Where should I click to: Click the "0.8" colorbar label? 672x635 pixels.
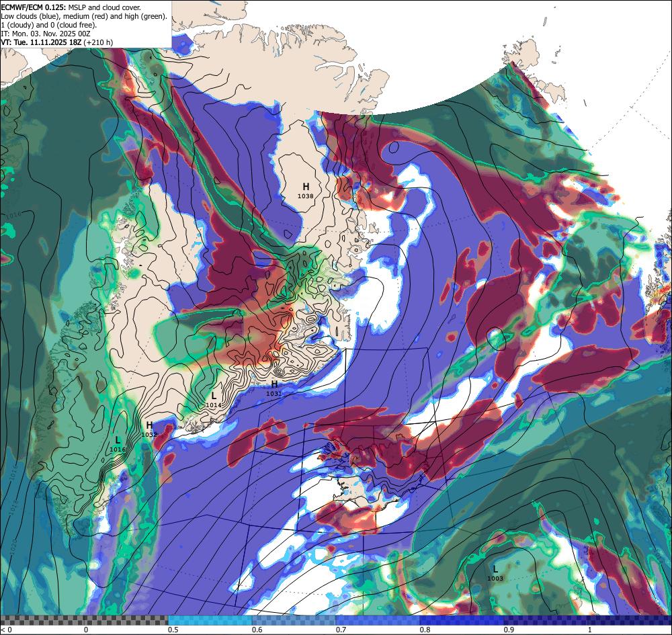point(425,630)
